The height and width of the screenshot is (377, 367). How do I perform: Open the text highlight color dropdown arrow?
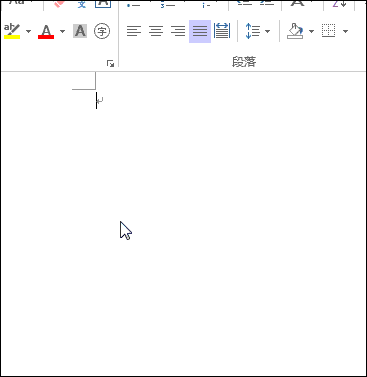tap(28, 31)
